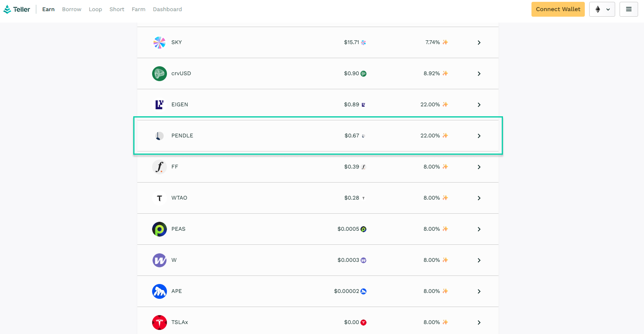Open the Ethereum network selector dropdown

602,9
